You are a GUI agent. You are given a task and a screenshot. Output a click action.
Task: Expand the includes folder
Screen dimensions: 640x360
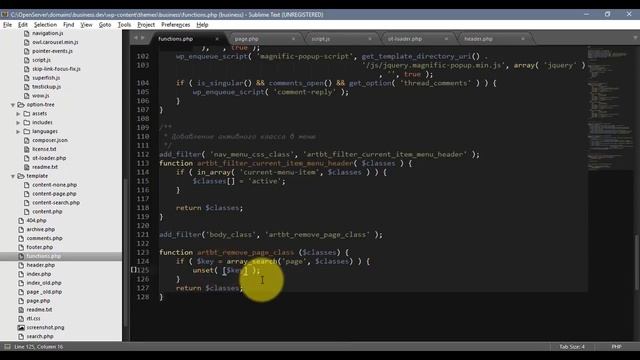coord(18,122)
